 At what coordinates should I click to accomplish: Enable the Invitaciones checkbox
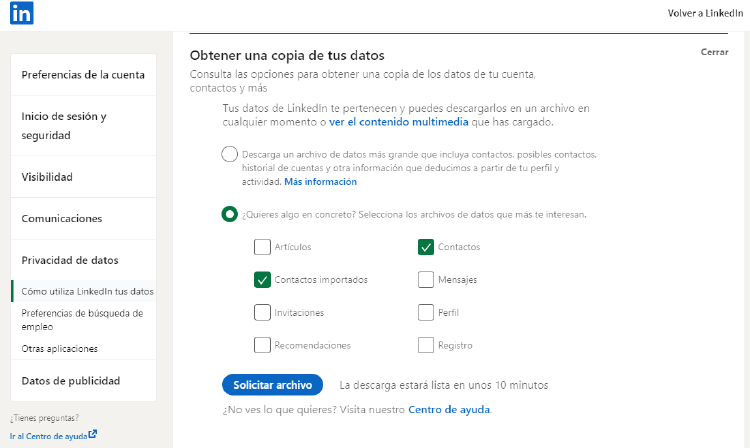point(263,313)
